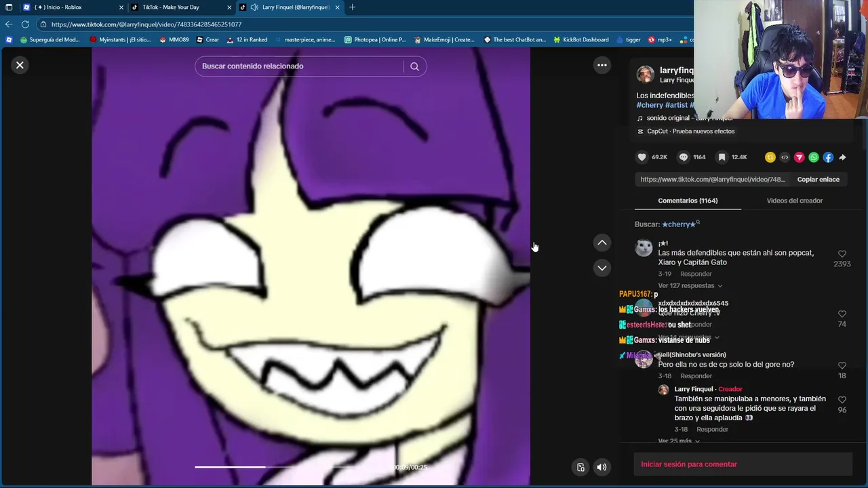
Task: Go to the next video
Action: click(601, 268)
